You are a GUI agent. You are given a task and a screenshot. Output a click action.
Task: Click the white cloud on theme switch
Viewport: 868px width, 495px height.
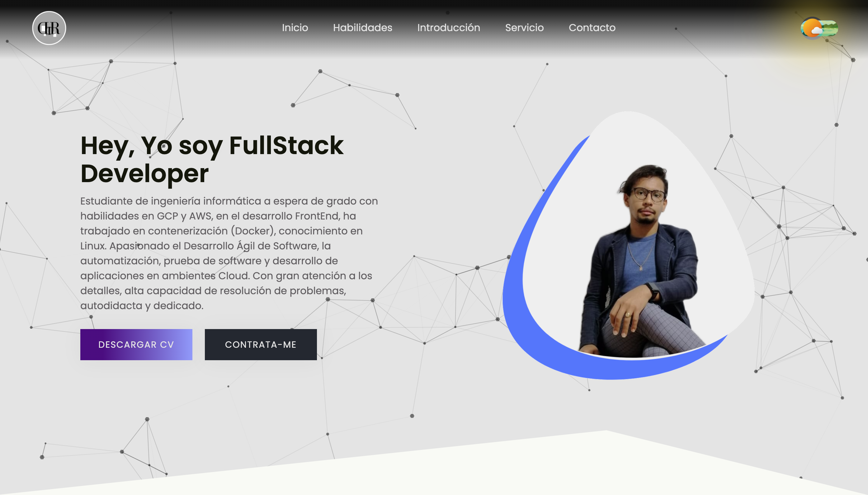817,31
